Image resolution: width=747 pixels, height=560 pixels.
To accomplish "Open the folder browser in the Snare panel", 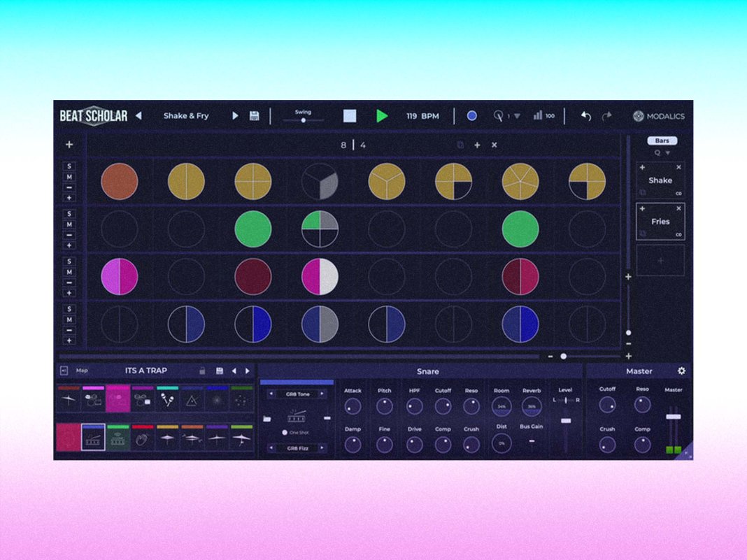I will click(x=267, y=418).
